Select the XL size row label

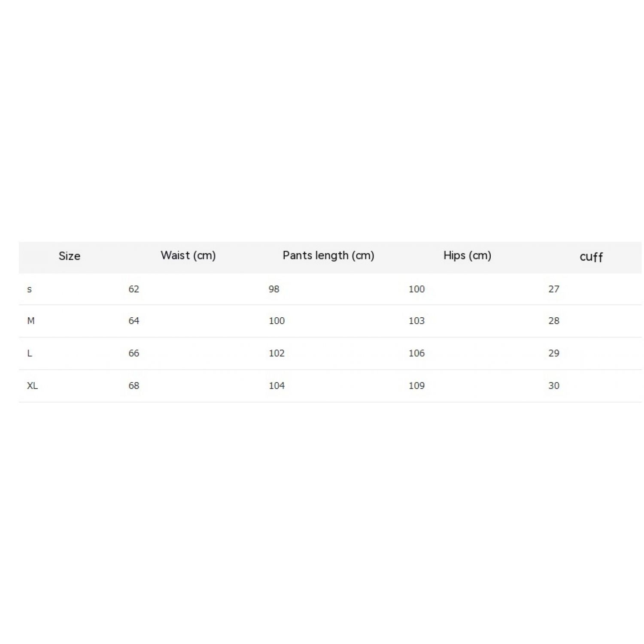33,386
